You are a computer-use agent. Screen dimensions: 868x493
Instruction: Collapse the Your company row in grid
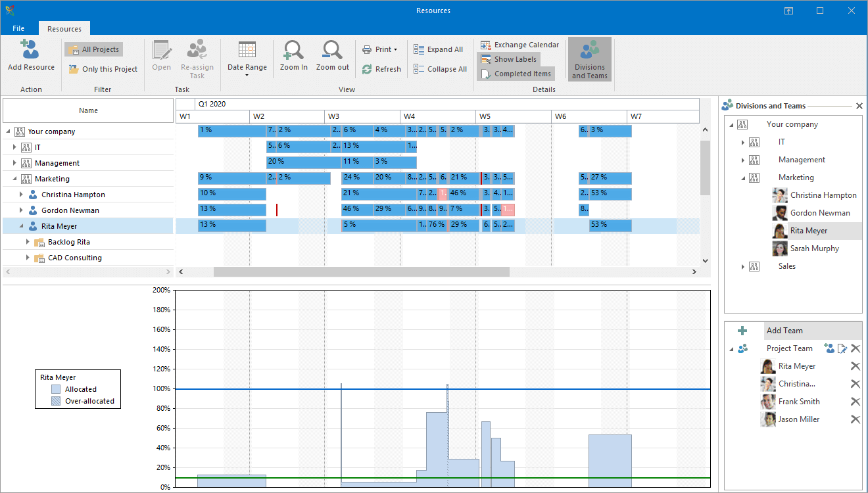click(8, 131)
